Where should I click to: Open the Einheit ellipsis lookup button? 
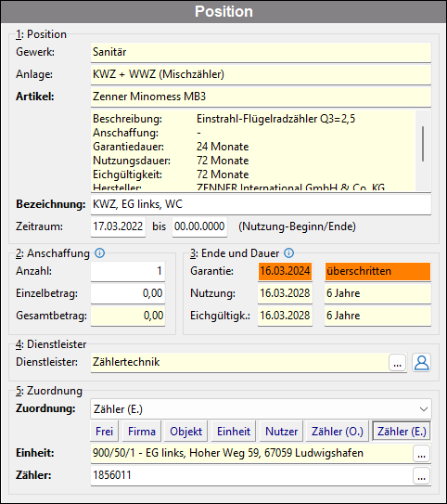click(x=421, y=453)
